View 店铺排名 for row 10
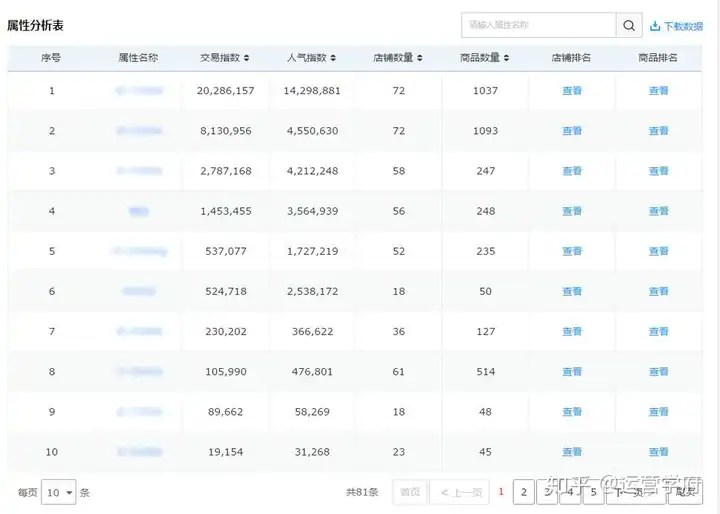Screen dimensions: 720x514 point(572,452)
